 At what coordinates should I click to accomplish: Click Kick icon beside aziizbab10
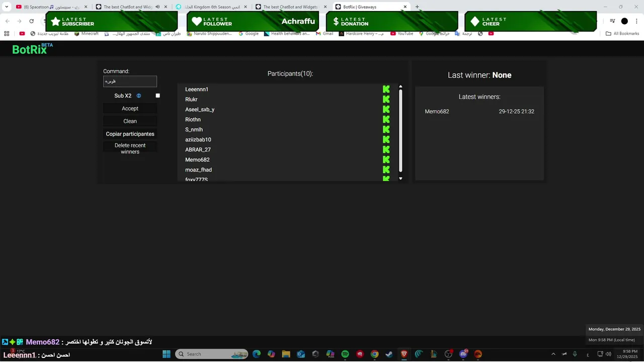(386, 139)
